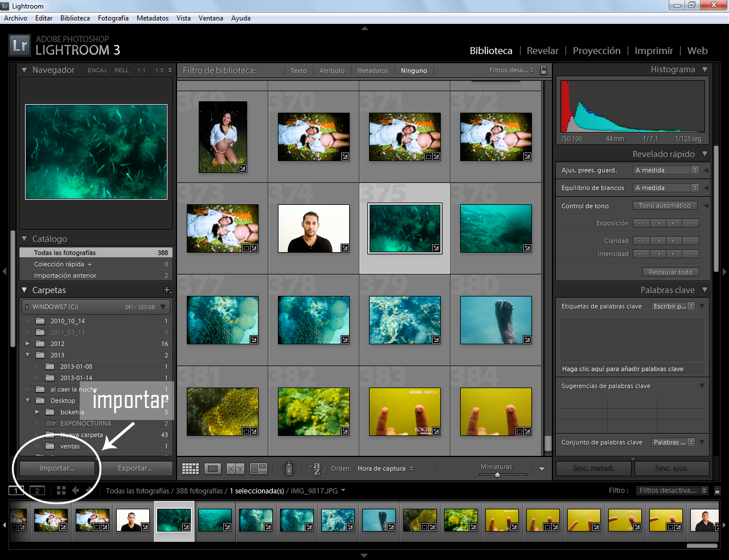Expand the bokehla folder
The width and height of the screenshot is (729, 560).
point(39,412)
